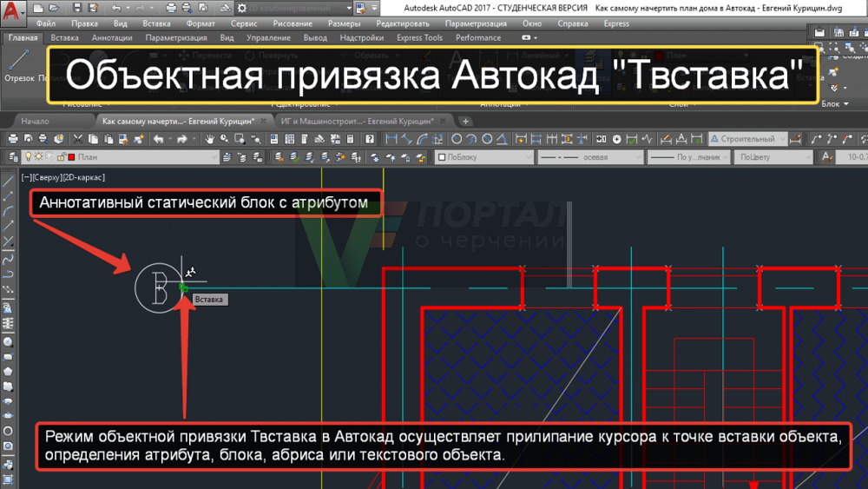Click the Cut scissors icon
This screenshot has height=489, width=868.
(x=78, y=139)
